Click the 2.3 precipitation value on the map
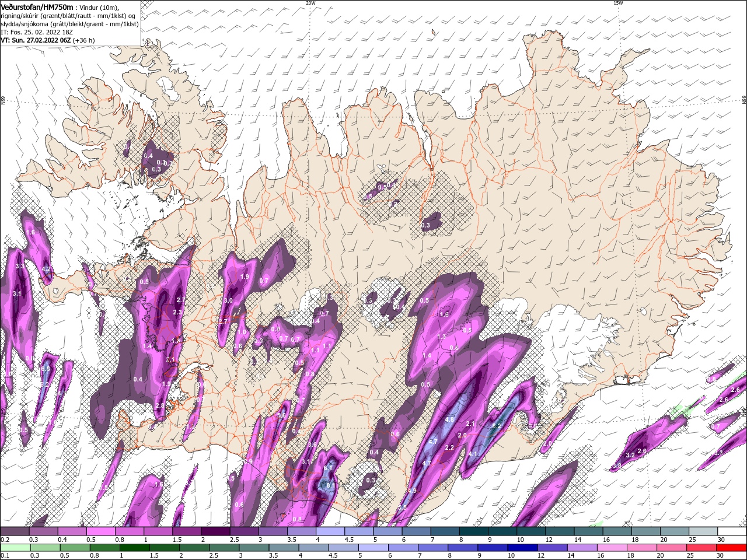 tap(178, 313)
